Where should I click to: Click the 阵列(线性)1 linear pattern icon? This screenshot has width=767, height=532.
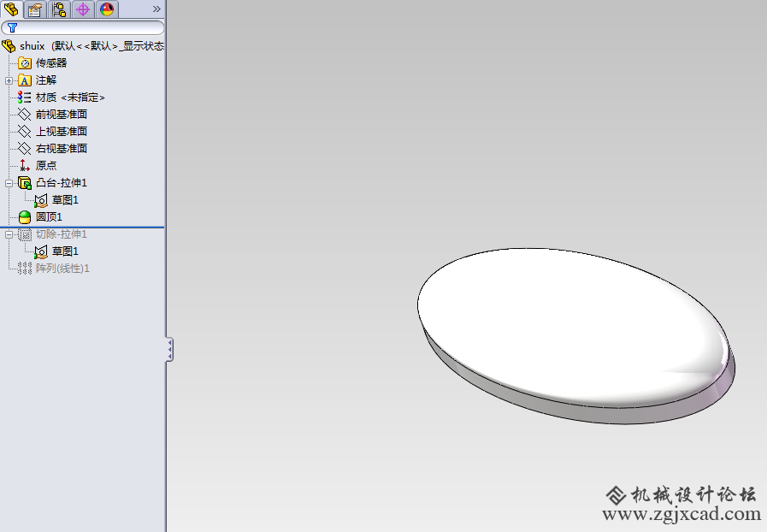click(x=25, y=269)
